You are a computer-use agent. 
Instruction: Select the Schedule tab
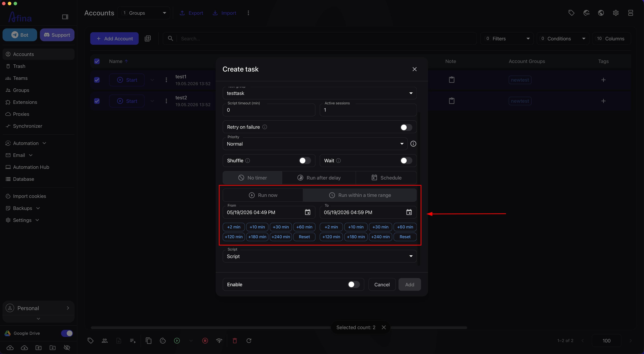point(386,178)
